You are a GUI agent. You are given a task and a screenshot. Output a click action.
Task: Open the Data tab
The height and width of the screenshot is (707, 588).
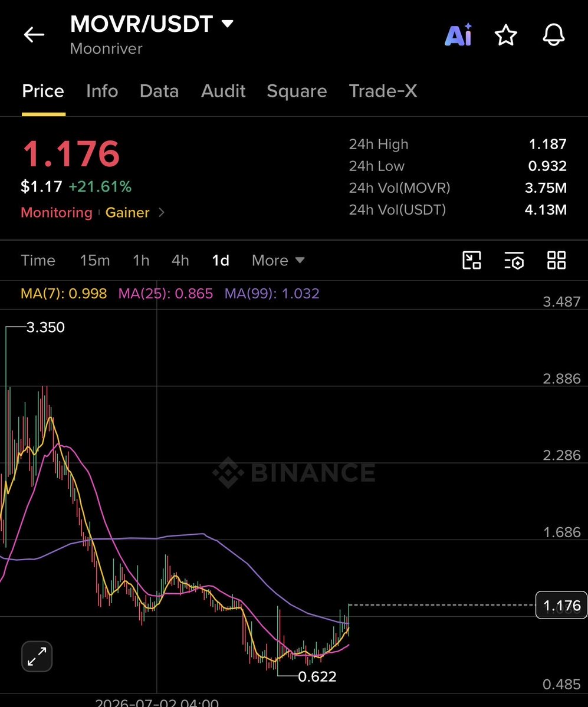pyautogui.click(x=159, y=91)
